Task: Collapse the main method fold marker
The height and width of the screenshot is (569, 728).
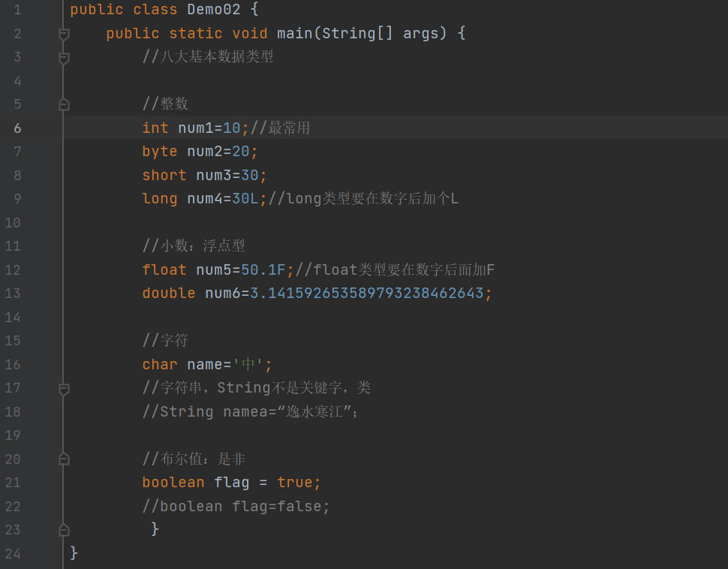Action: tap(64, 34)
